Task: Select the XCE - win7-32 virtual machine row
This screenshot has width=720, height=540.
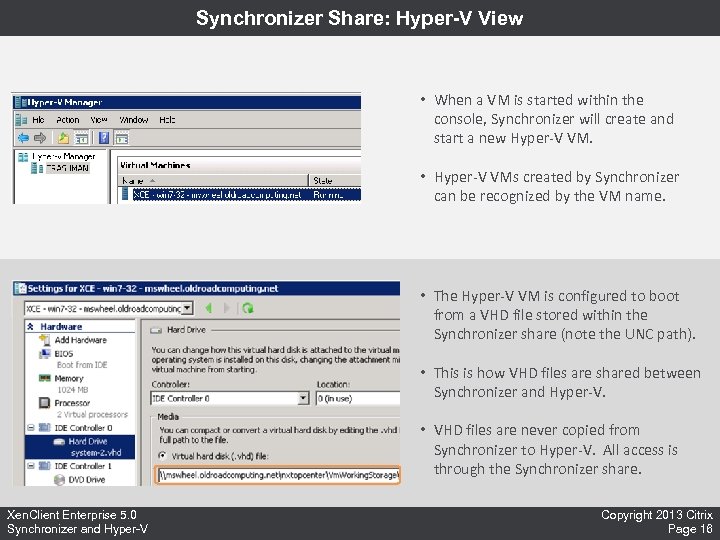Action: click(240, 195)
